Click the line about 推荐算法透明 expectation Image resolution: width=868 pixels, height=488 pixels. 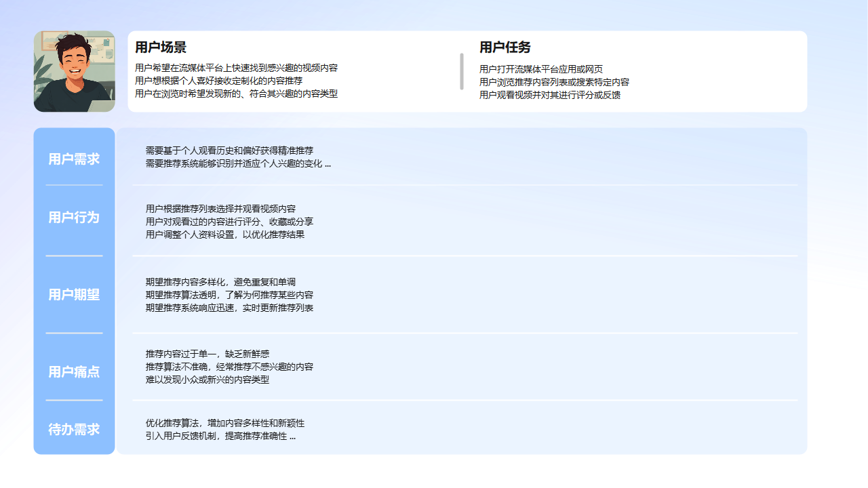229,295
